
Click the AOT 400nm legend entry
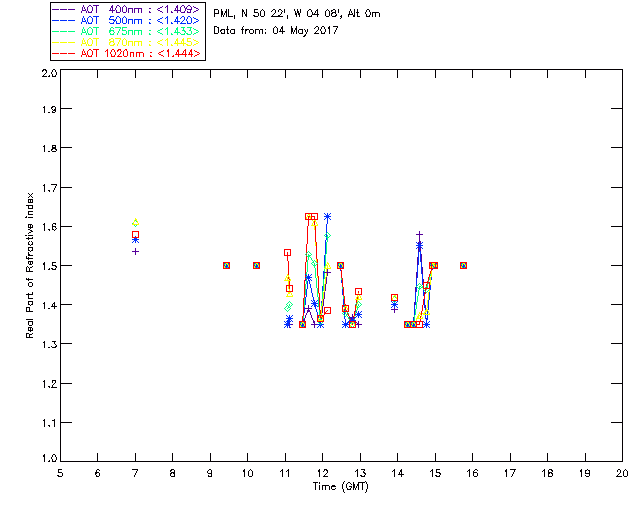coord(127,9)
